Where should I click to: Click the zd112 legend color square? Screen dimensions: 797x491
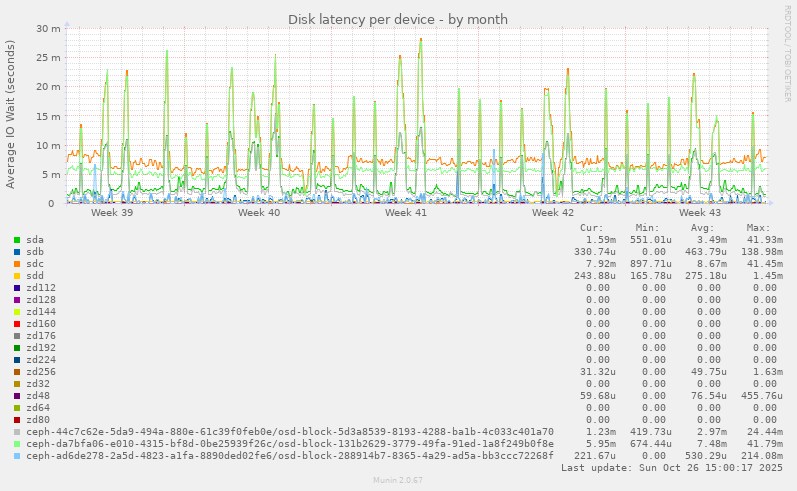17,288
